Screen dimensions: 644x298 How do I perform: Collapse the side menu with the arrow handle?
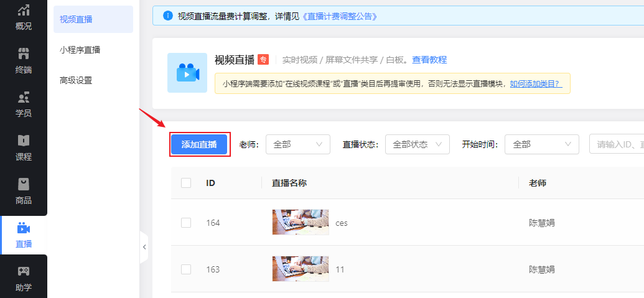(x=144, y=247)
